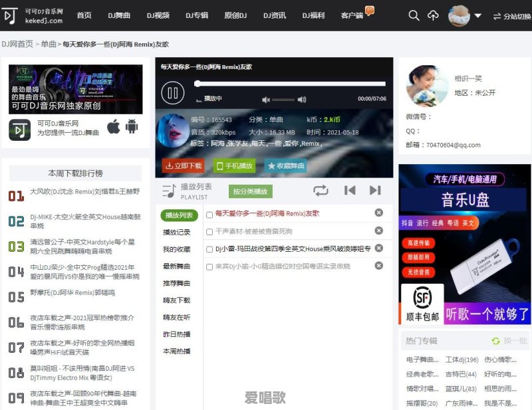
Task: Remove 干声素材 track from playlist
Action: tap(378, 231)
